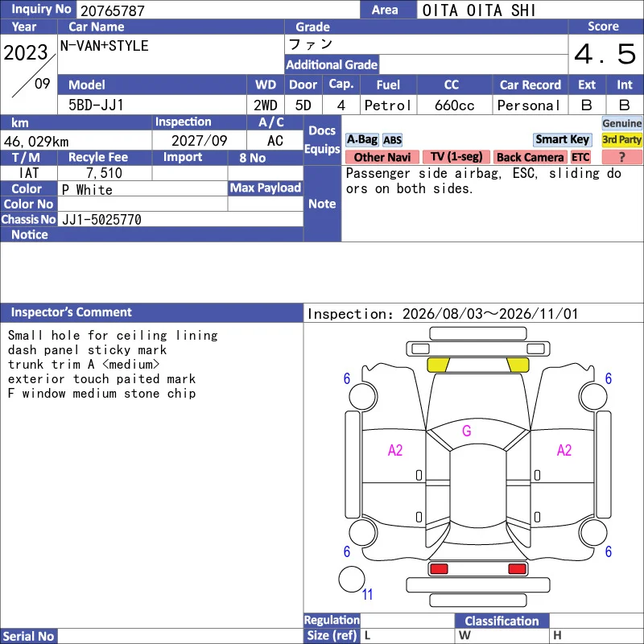
Task: Click the chassis number JJ1-5025770
Action: pos(101,219)
